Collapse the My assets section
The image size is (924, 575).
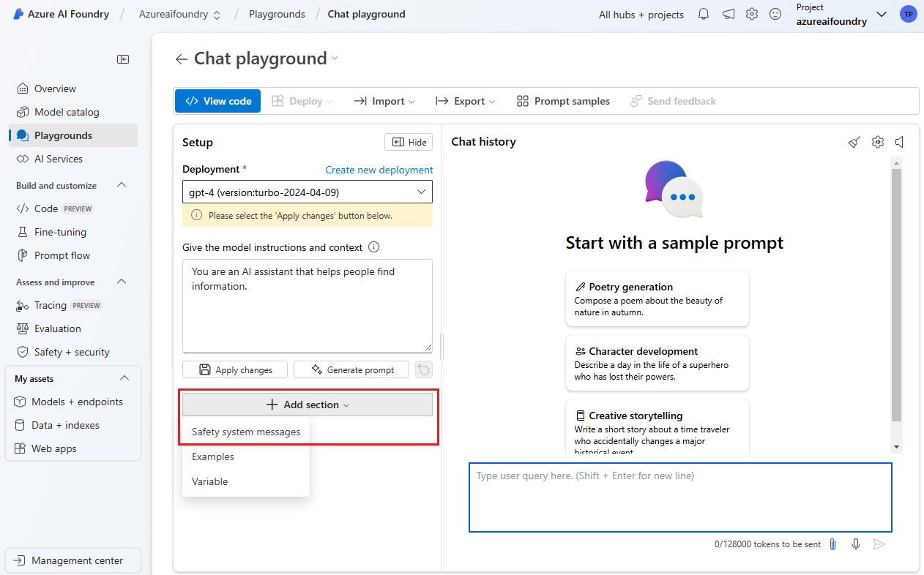point(124,378)
